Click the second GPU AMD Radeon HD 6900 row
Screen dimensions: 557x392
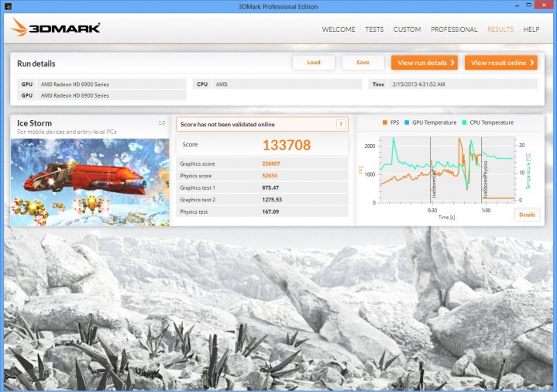[101, 95]
